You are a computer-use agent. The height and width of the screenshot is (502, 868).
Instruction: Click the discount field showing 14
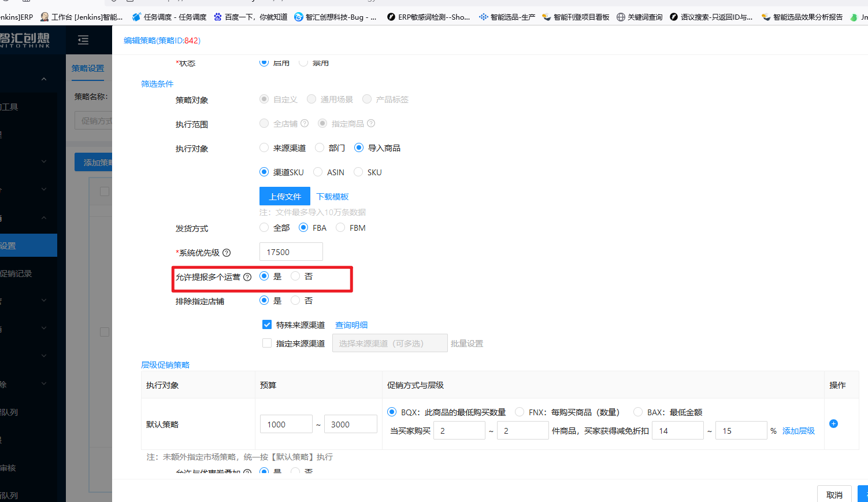[678, 431]
